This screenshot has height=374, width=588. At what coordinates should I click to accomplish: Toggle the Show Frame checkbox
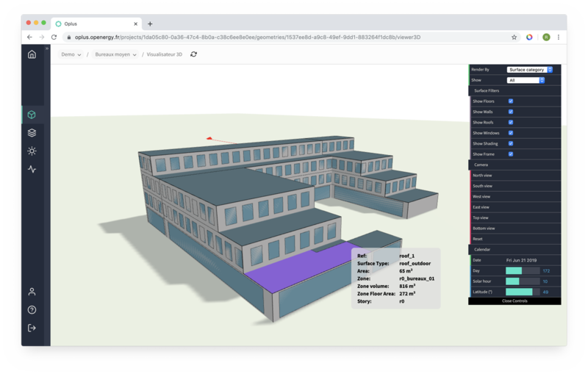click(511, 154)
